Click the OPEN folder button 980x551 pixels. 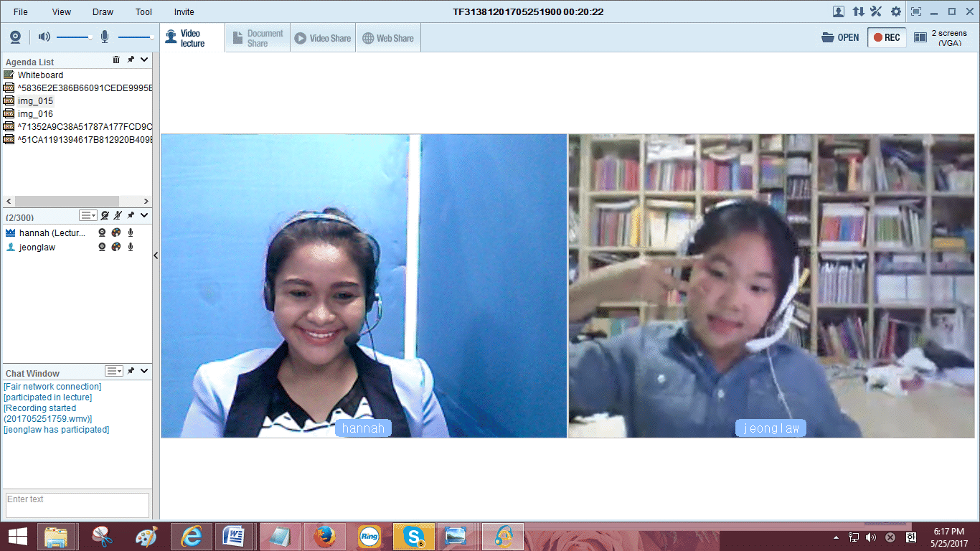tap(840, 37)
